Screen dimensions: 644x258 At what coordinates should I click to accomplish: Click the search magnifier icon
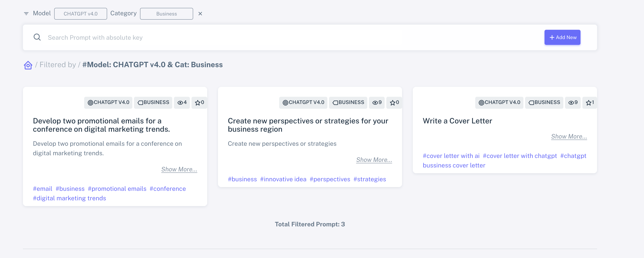pos(37,37)
